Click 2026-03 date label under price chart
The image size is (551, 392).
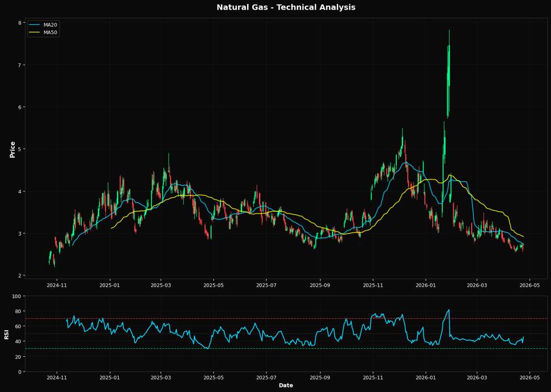click(477, 285)
